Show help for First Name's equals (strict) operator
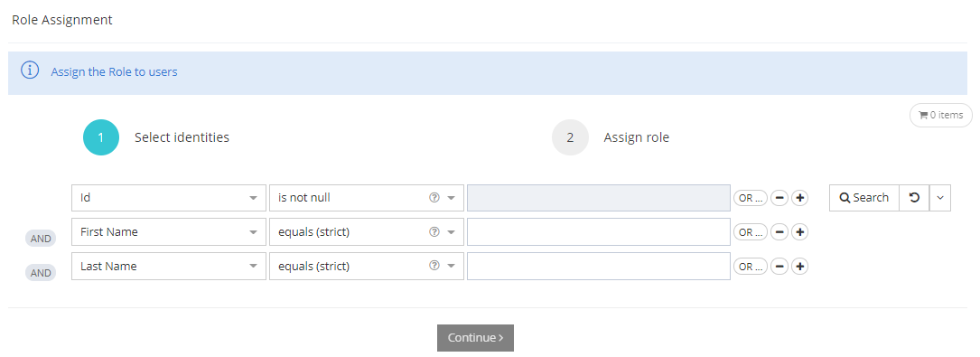Screen dimensions: 980x357 (434, 232)
